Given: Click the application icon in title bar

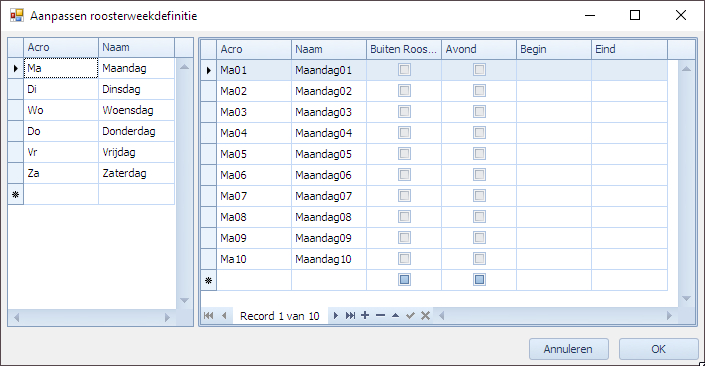Looking at the screenshot, I should 17,16.
